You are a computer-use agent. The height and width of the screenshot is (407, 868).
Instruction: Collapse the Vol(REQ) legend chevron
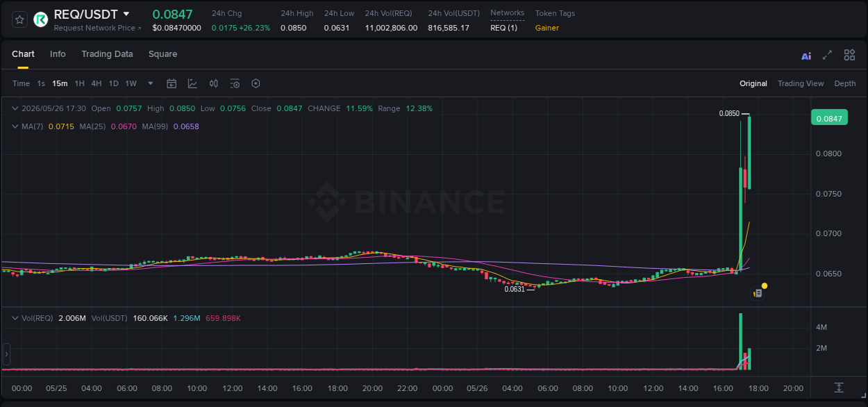[15, 318]
